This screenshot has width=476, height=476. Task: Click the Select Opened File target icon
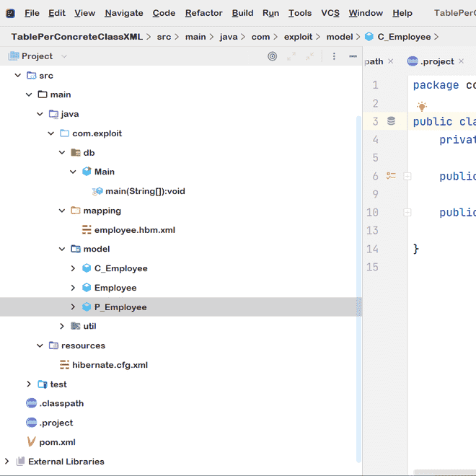(272, 56)
